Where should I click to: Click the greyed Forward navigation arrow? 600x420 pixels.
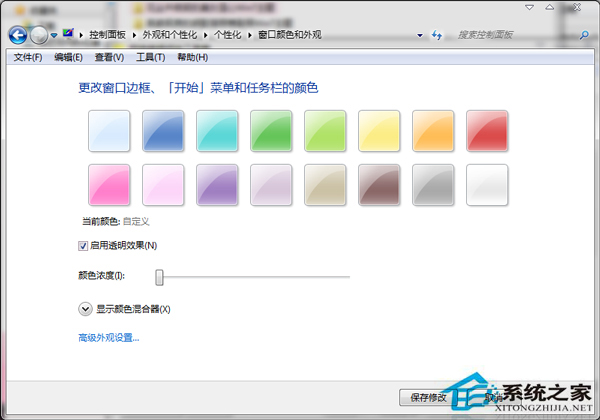coord(39,36)
